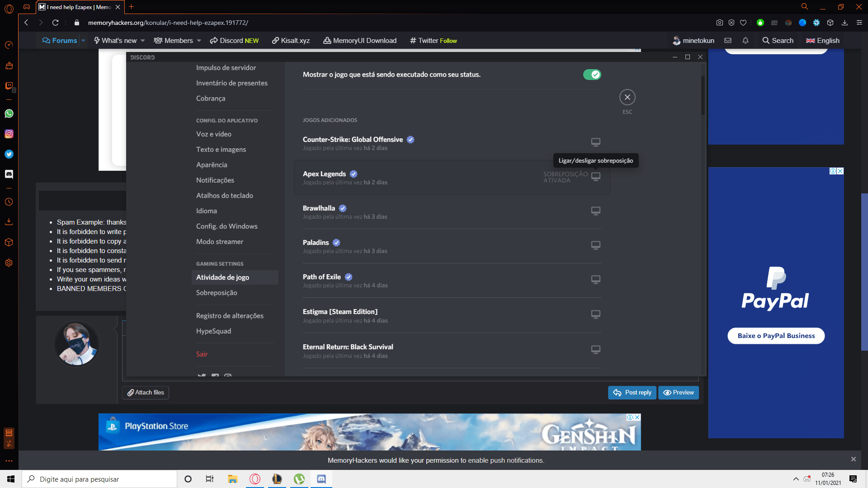
Task: Open Twitter Follow link
Action: click(x=434, y=41)
